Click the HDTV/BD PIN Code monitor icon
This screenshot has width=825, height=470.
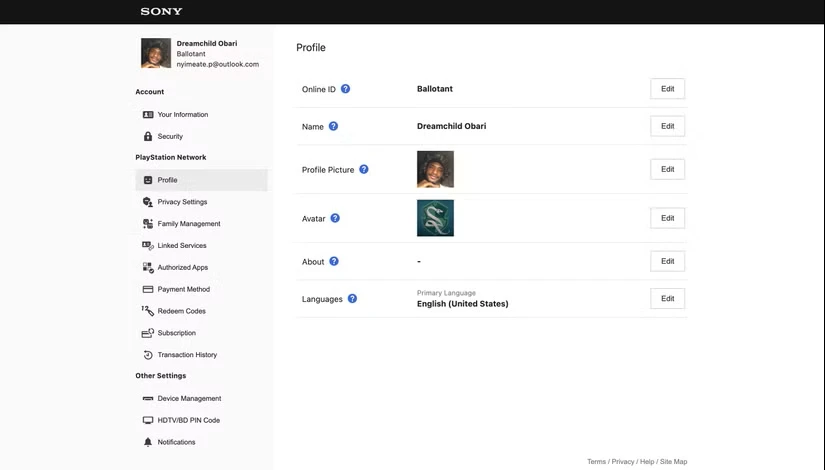(x=148, y=421)
